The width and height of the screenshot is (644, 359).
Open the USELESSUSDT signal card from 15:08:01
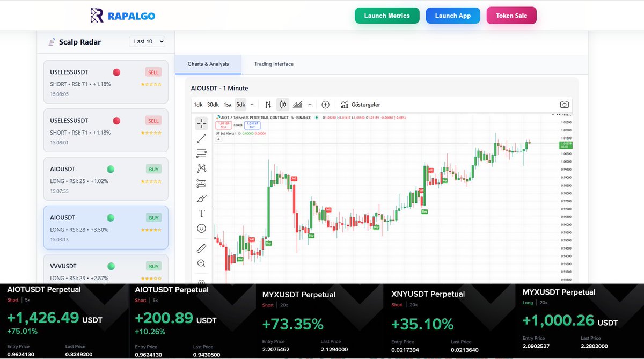(x=106, y=130)
